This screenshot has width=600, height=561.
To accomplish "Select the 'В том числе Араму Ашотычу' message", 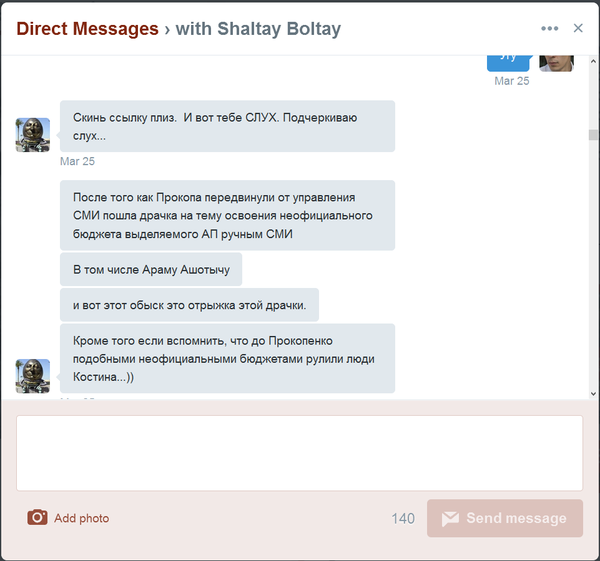I will (151, 270).
